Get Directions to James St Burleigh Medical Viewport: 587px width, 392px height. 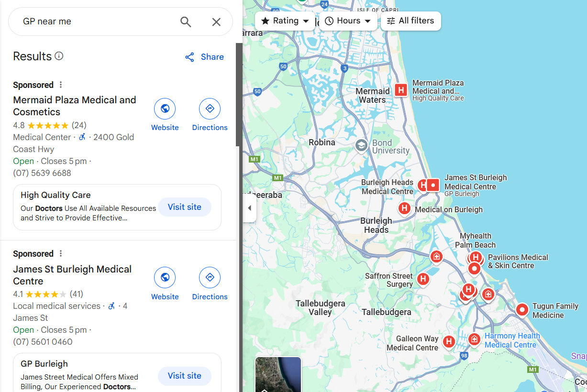tap(210, 277)
